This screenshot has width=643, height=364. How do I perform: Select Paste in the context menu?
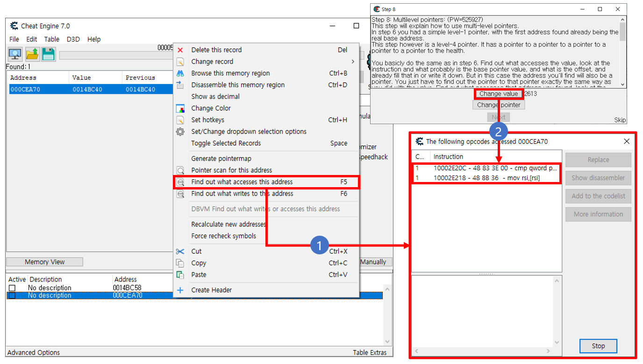point(265,275)
